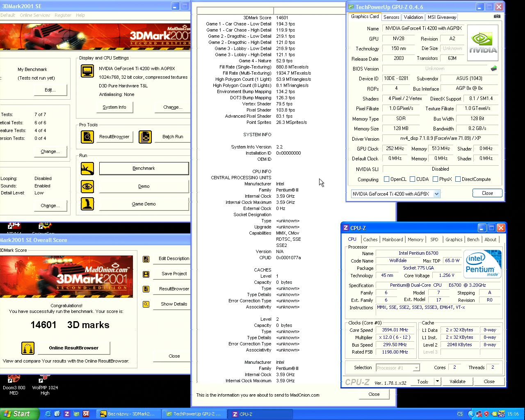Click the Show Details magnifier icon

point(146,304)
